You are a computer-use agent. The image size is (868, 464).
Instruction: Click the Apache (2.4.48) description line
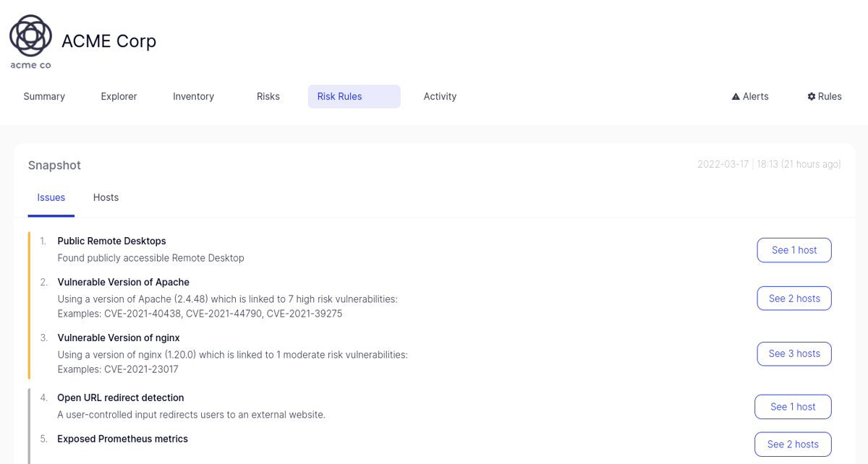click(x=227, y=298)
